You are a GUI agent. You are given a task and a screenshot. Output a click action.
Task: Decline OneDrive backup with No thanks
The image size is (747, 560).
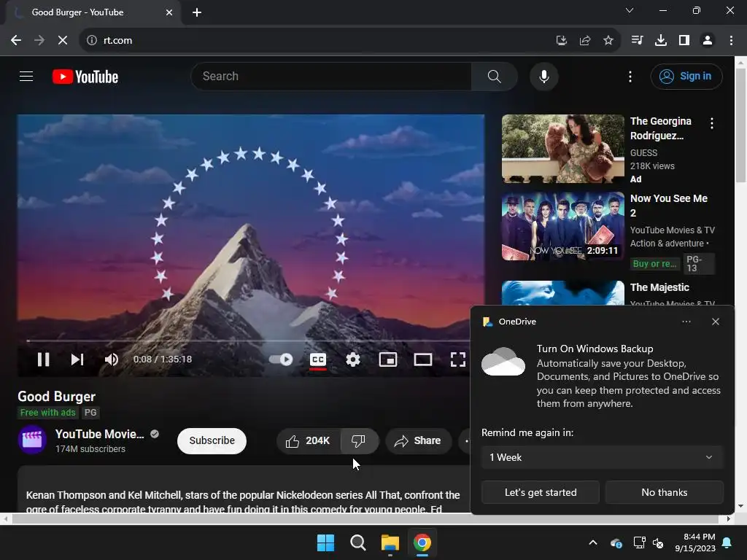[x=664, y=492]
